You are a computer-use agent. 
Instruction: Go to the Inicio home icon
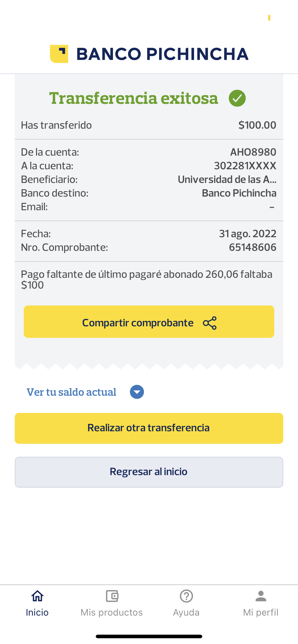pos(37,596)
